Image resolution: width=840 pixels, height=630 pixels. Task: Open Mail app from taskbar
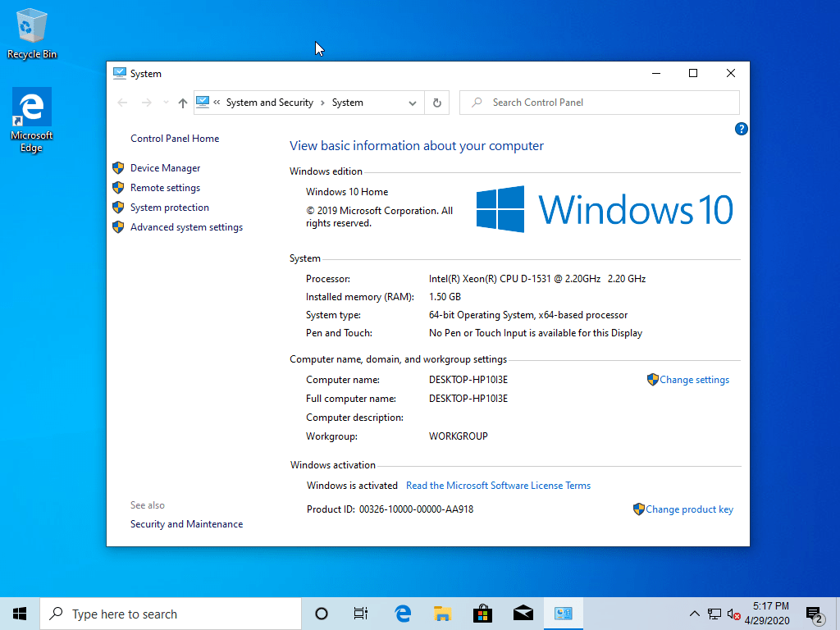click(523, 614)
